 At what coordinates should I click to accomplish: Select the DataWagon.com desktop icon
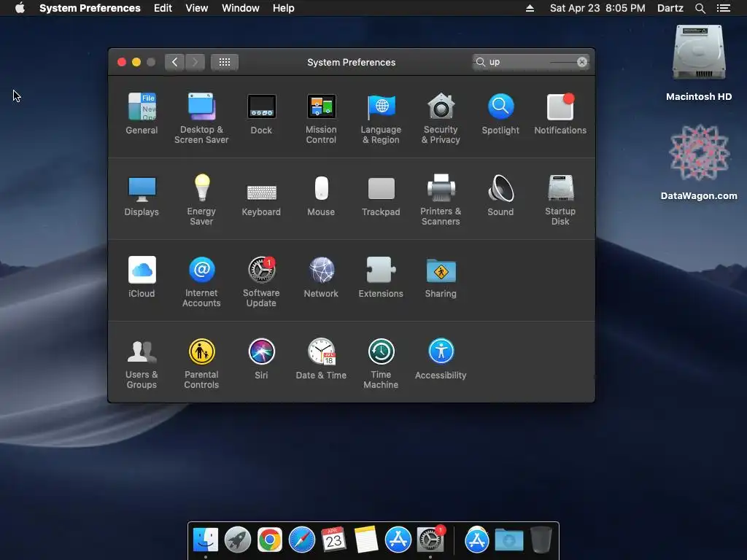click(699, 162)
